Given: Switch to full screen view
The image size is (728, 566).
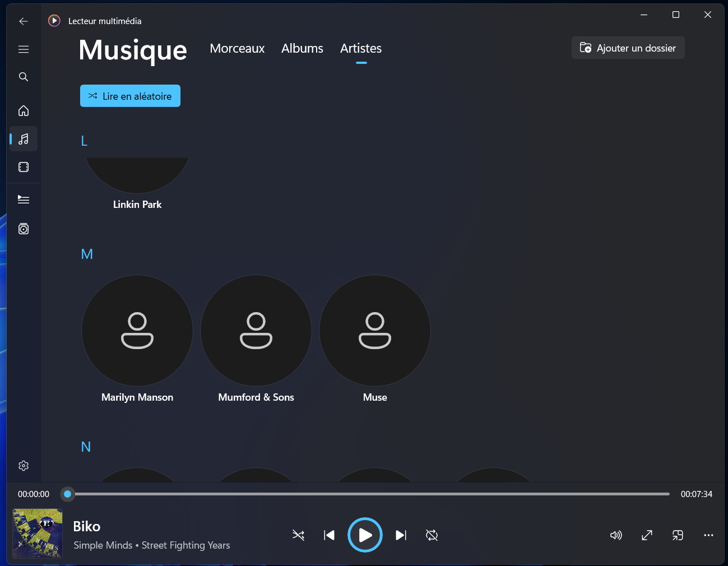Looking at the screenshot, I should click(x=647, y=535).
